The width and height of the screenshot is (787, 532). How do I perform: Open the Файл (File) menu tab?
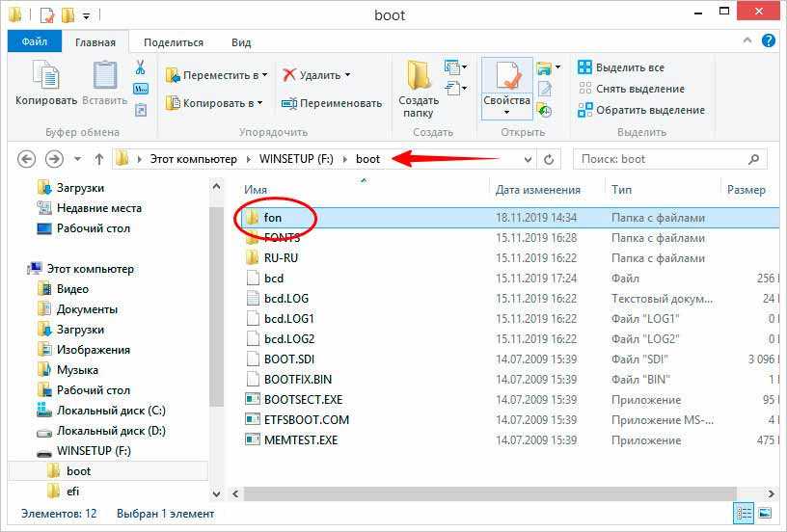pyautogui.click(x=35, y=42)
